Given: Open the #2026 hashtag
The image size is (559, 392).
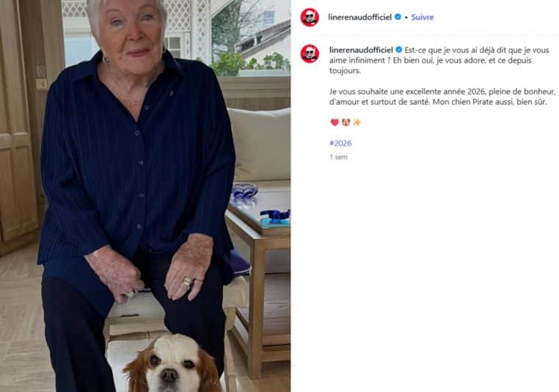Looking at the screenshot, I should point(340,143).
